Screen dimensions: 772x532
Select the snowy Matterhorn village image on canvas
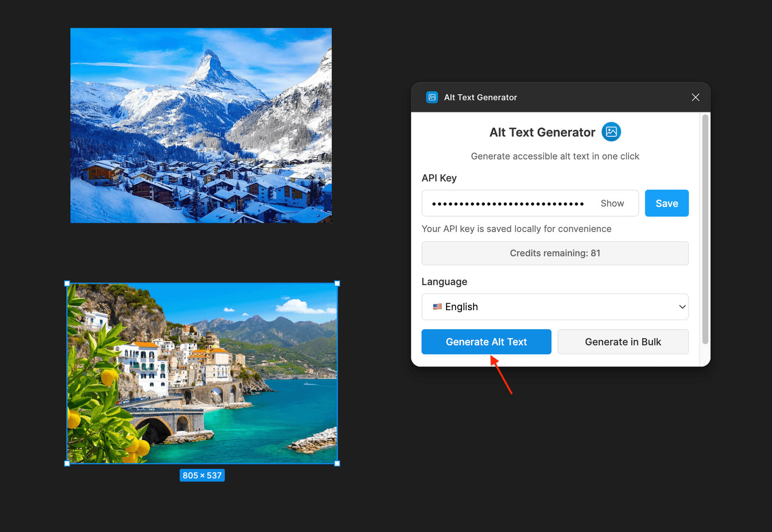tap(201, 125)
